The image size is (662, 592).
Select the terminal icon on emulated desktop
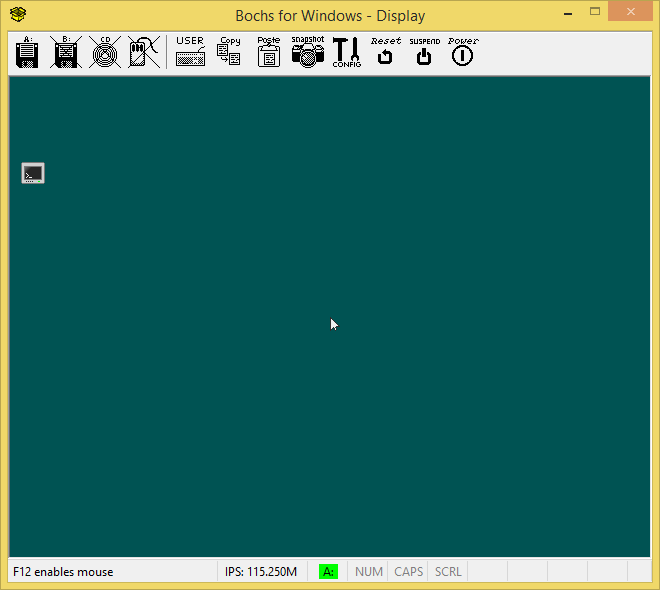tap(33, 174)
